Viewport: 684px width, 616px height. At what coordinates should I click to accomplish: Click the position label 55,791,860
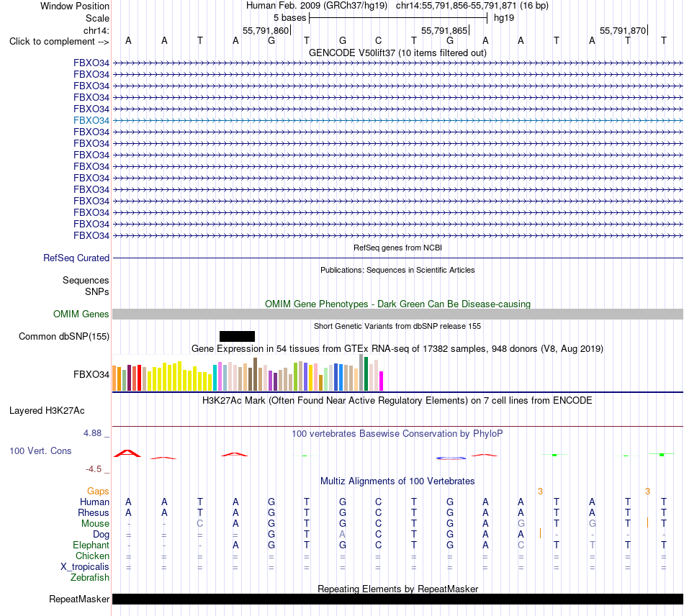click(266, 30)
